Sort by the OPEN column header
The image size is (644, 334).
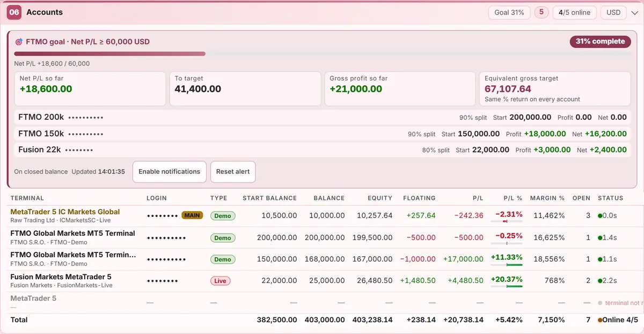click(581, 198)
